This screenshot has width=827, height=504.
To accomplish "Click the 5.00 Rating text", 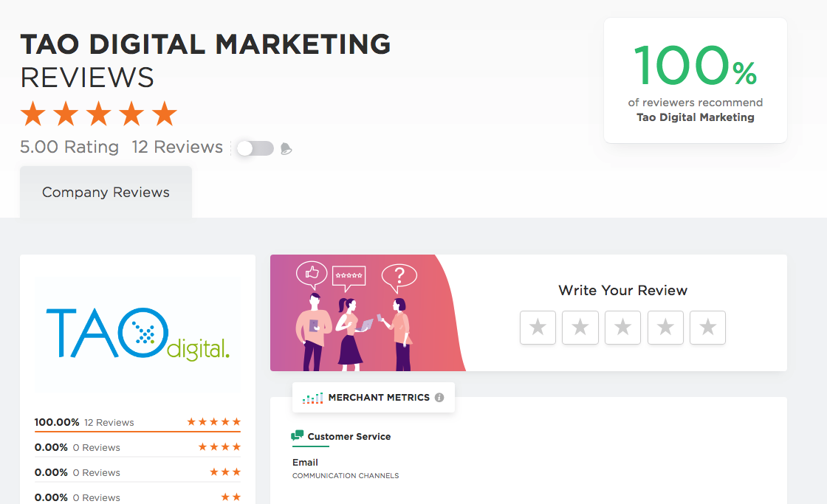I will (x=69, y=147).
